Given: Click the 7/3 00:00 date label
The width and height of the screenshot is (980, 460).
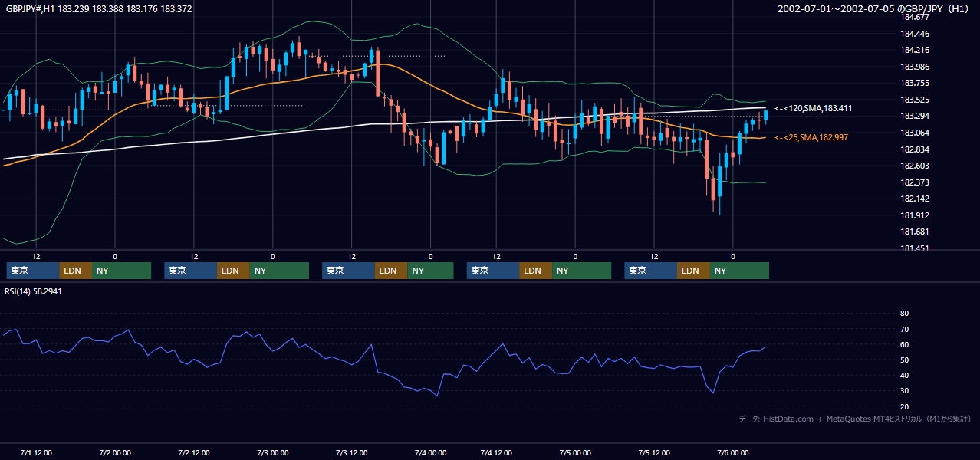Looking at the screenshot, I should pos(272,452).
